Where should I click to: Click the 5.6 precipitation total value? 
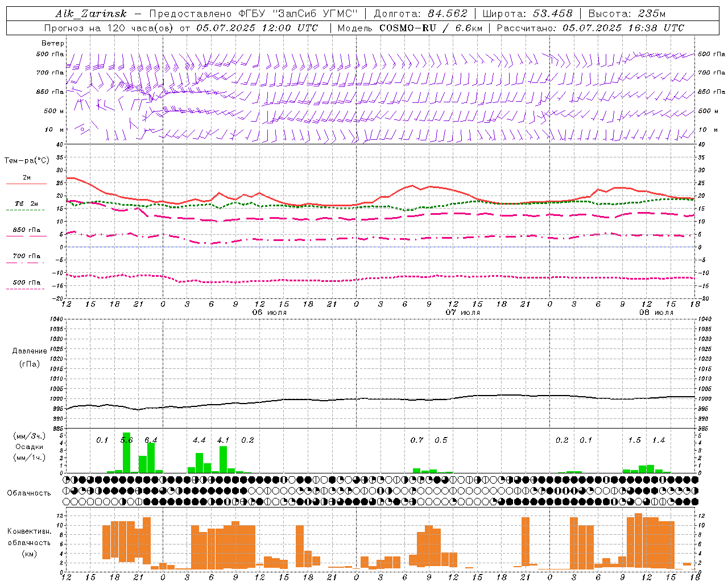click(126, 440)
